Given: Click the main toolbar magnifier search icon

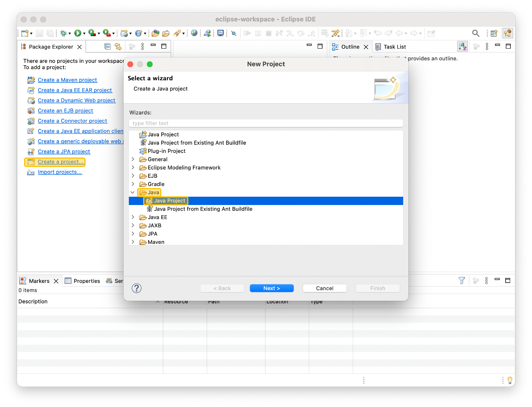Looking at the screenshot, I should click(476, 33).
